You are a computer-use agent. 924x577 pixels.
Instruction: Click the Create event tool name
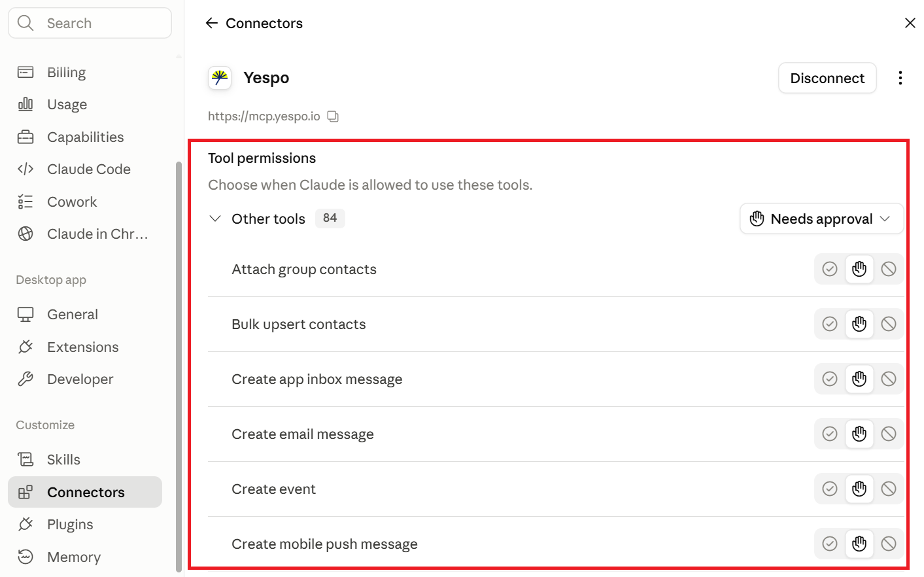coord(273,489)
